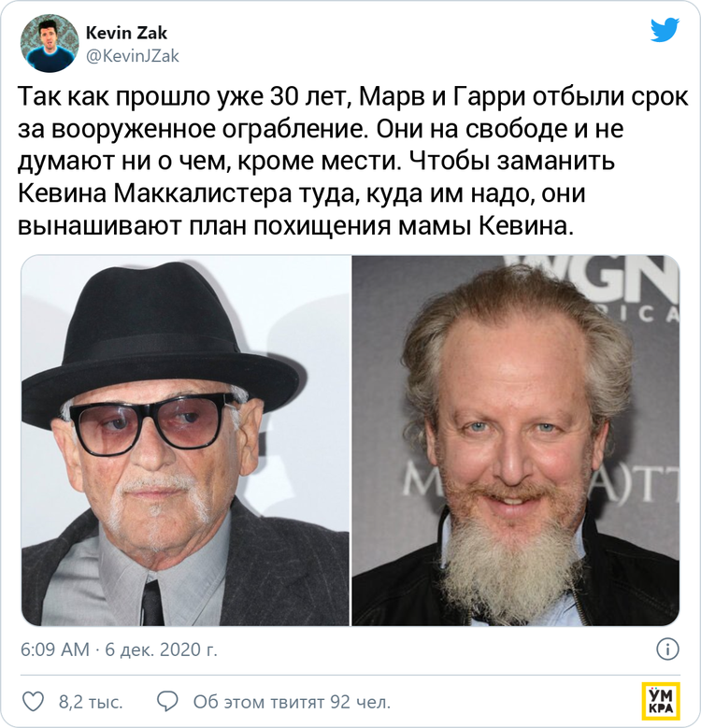This screenshot has width=701, height=728.
Task: Open the tweet info circle icon
Action: [667, 649]
